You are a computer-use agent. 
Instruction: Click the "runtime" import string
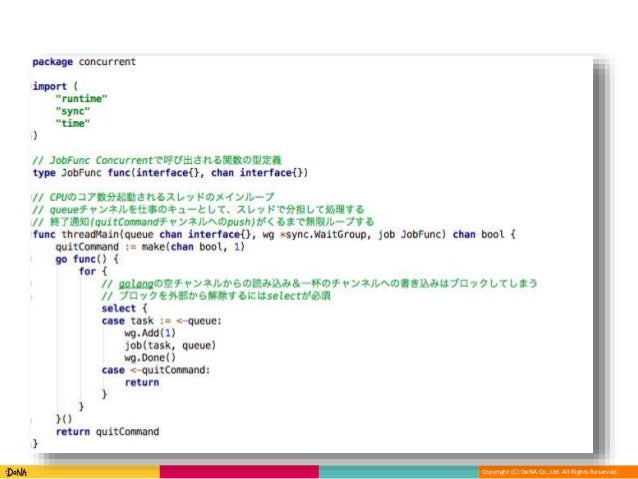(79, 98)
